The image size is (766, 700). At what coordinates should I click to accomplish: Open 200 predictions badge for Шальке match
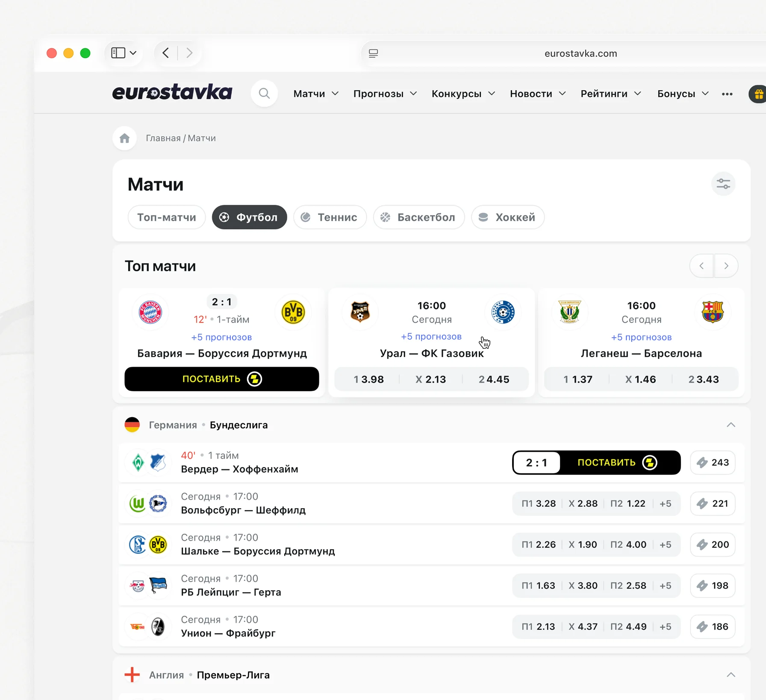point(713,544)
